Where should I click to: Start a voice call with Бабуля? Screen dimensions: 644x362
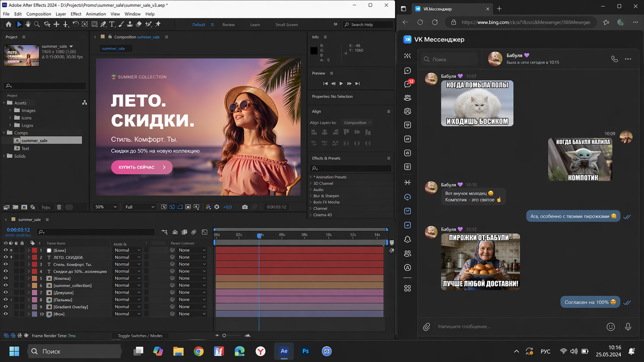coord(614,59)
